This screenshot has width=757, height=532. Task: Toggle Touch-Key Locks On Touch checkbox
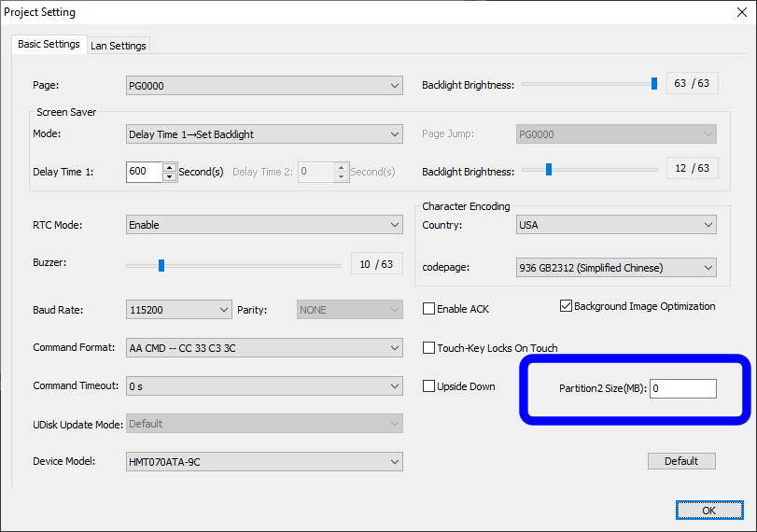click(x=429, y=348)
